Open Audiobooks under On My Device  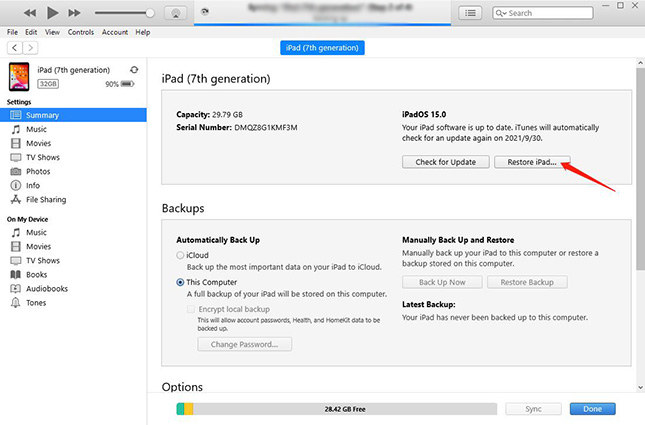[x=46, y=288]
